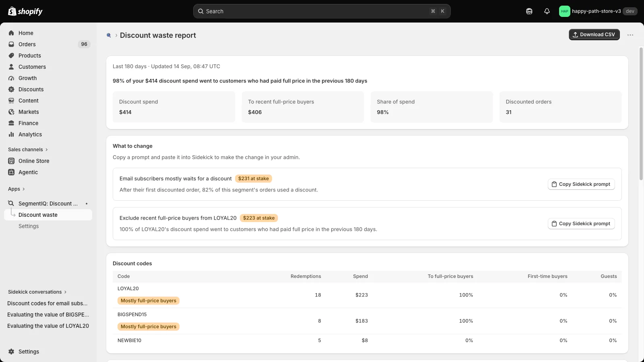The image size is (644, 362).
Task: Click the 96 orders count badge
Action: click(84, 44)
